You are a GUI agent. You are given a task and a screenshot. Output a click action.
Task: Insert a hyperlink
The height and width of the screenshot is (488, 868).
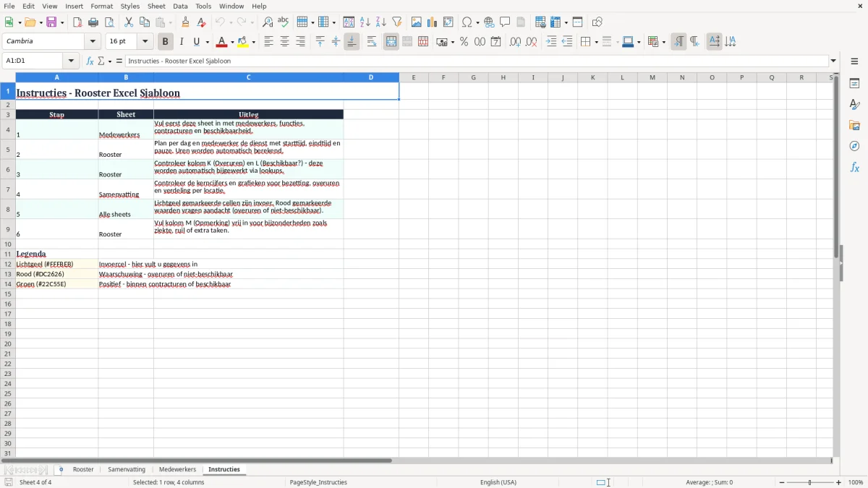pyautogui.click(x=489, y=22)
